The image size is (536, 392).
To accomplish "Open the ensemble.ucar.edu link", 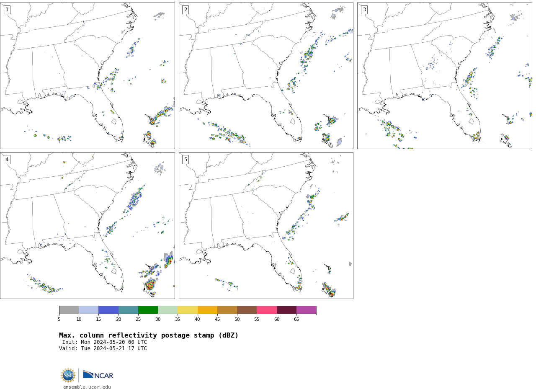I will click(87, 387).
